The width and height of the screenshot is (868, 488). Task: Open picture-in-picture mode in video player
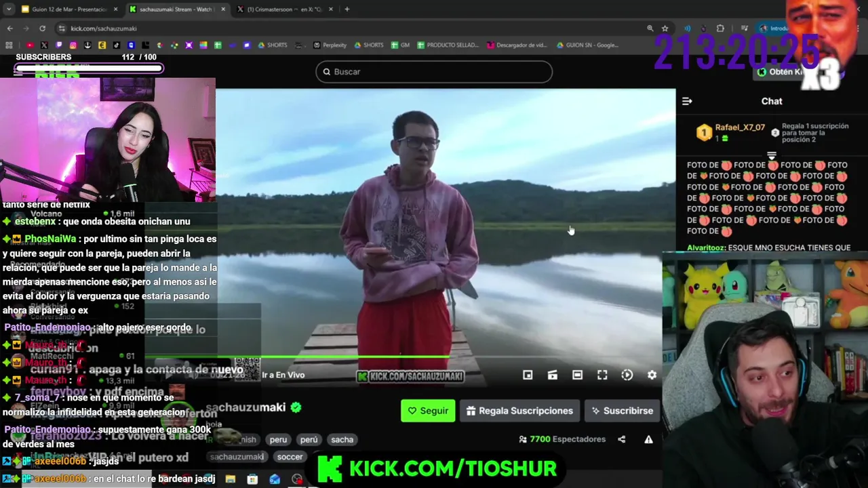528,375
